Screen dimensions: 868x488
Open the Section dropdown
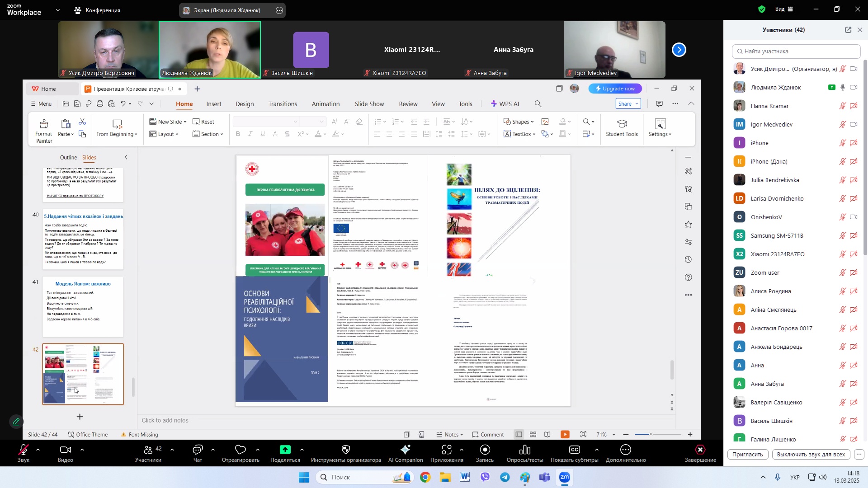pyautogui.click(x=208, y=134)
